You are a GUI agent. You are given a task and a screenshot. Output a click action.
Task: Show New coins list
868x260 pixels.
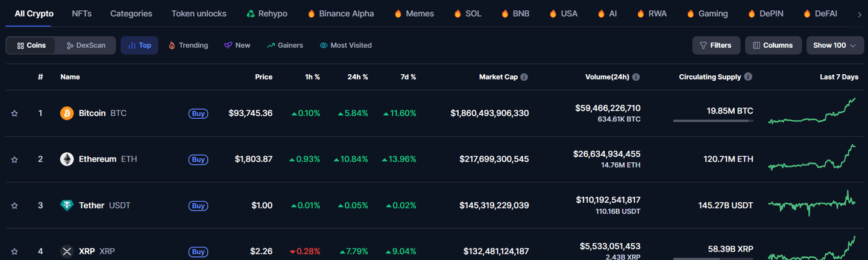pyautogui.click(x=237, y=45)
